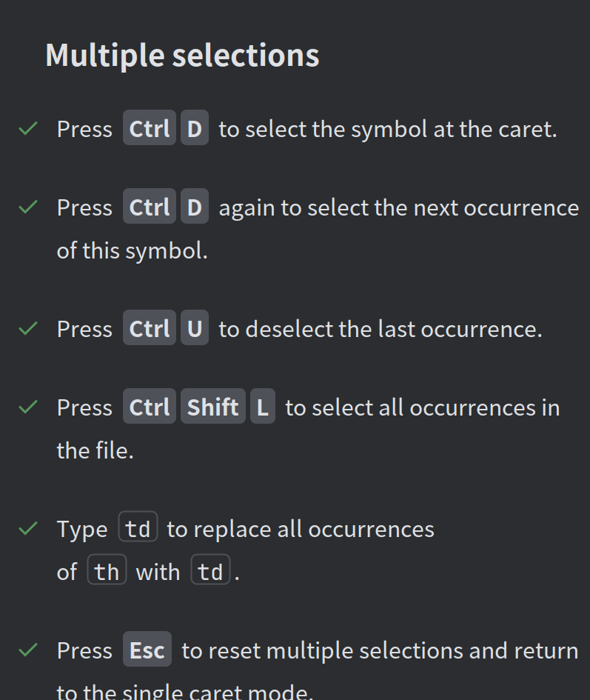Click the Ctrl key badge in the first step
This screenshot has height=700, width=590.
pos(150,127)
